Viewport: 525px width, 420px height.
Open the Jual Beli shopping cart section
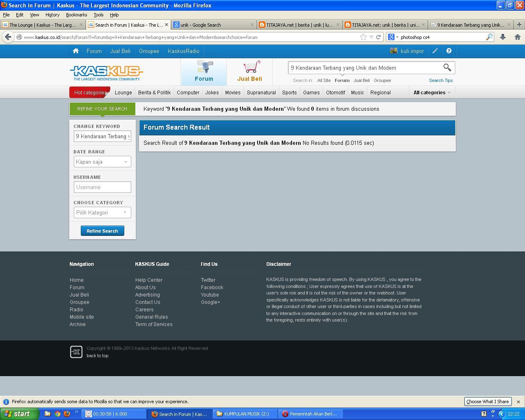pos(249,71)
